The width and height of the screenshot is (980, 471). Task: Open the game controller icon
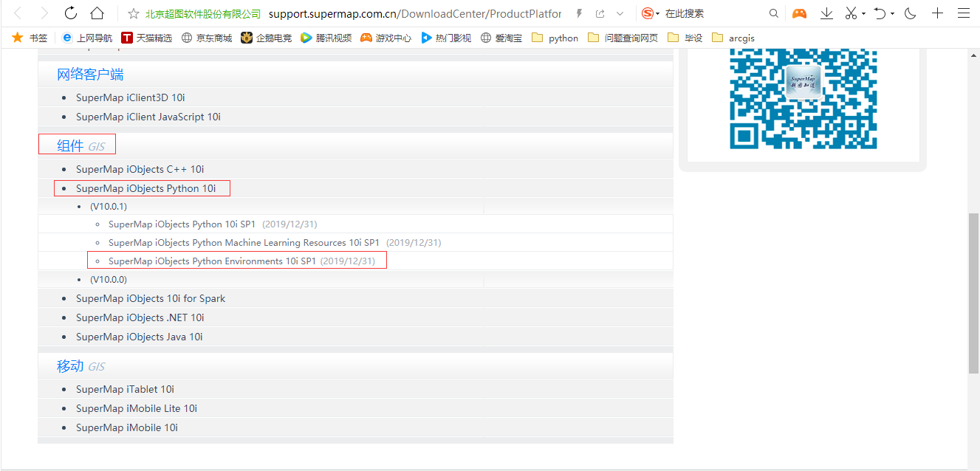click(799, 13)
